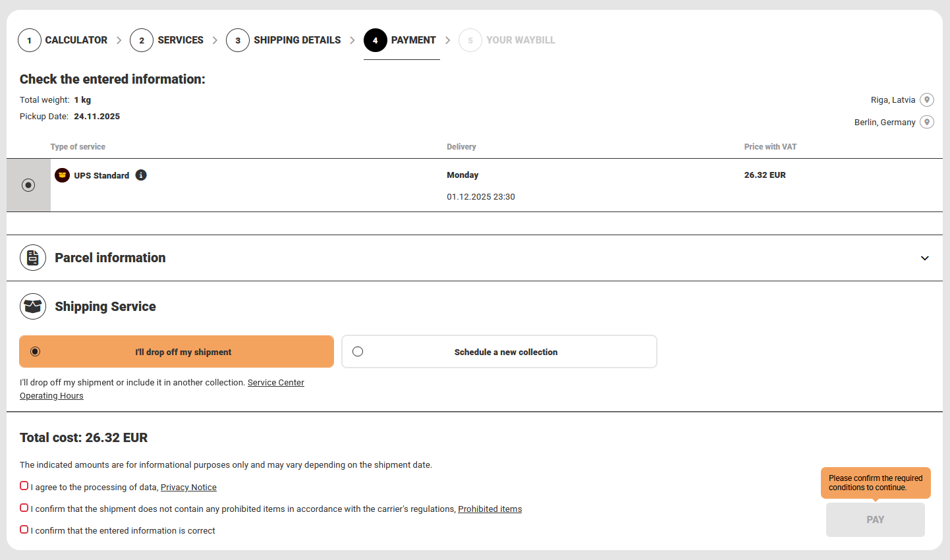Tick the prohibited items confirmation checkbox
This screenshot has height=560, width=950.
pyautogui.click(x=24, y=508)
